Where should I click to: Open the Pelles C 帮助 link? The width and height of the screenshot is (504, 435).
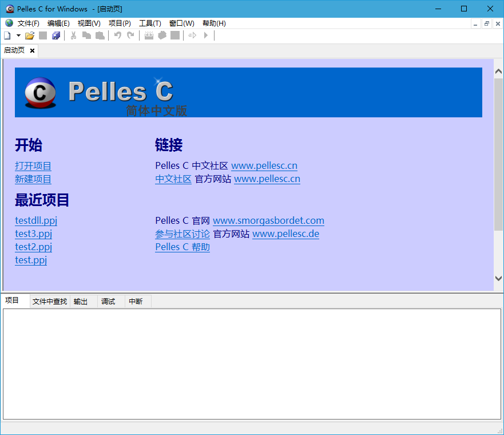pyautogui.click(x=182, y=247)
